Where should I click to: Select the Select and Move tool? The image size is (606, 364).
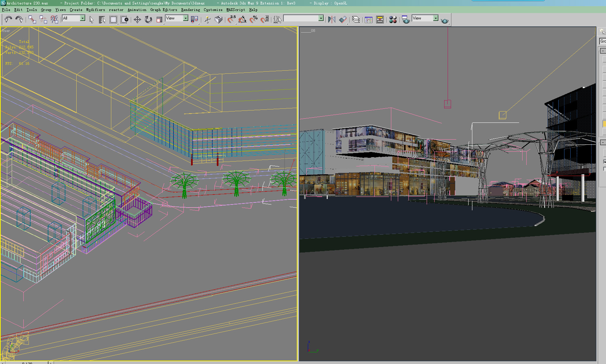[x=137, y=20]
